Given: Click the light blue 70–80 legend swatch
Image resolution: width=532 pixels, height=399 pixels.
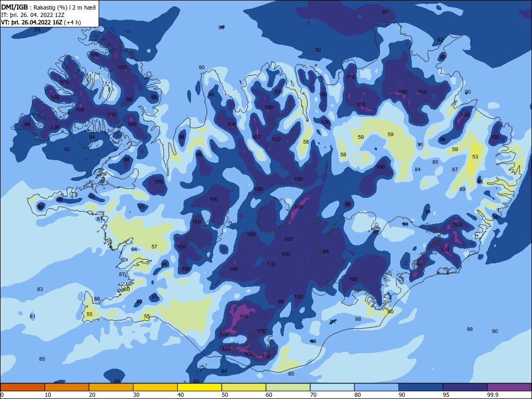Looking at the screenshot, I should (332, 387).
